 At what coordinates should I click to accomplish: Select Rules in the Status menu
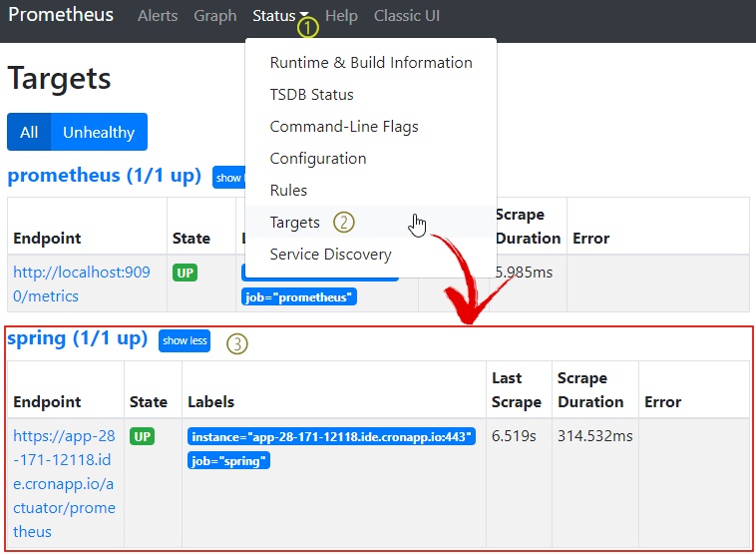pos(371,190)
